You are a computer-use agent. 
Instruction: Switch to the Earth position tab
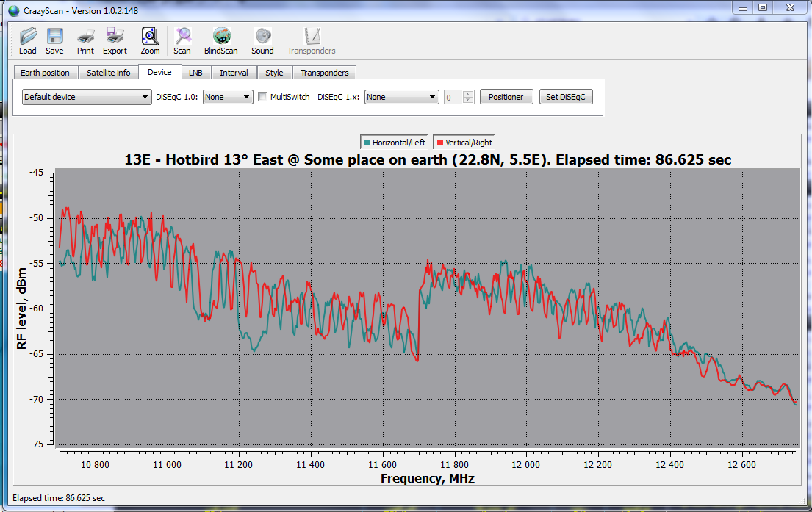(45, 73)
